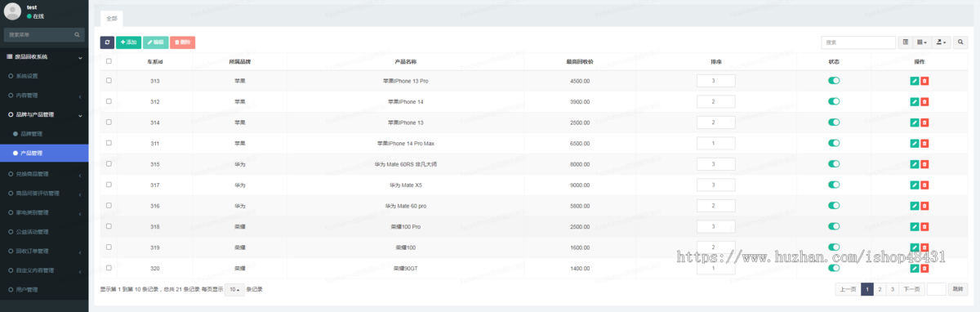Screen dimensions: 980x312
Task: Check the select-all checkbox in table header
Action: click(109, 61)
